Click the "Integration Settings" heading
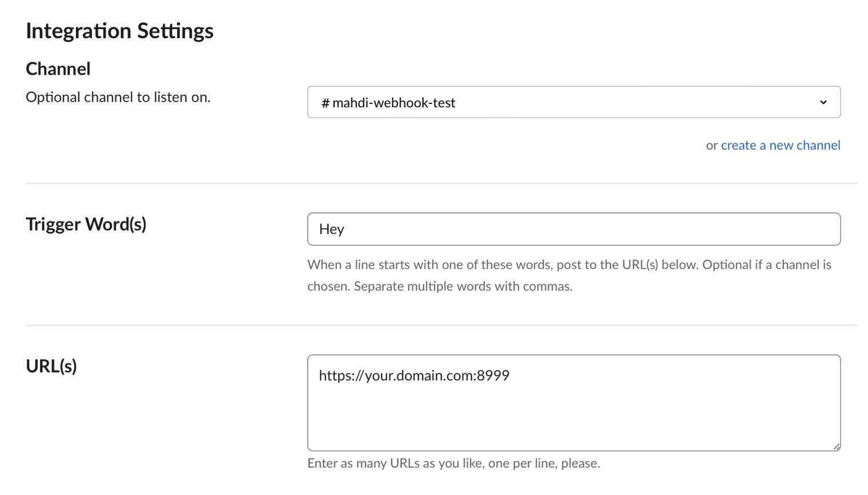The height and width of the screenshot is (495, 868). point(119,31)
